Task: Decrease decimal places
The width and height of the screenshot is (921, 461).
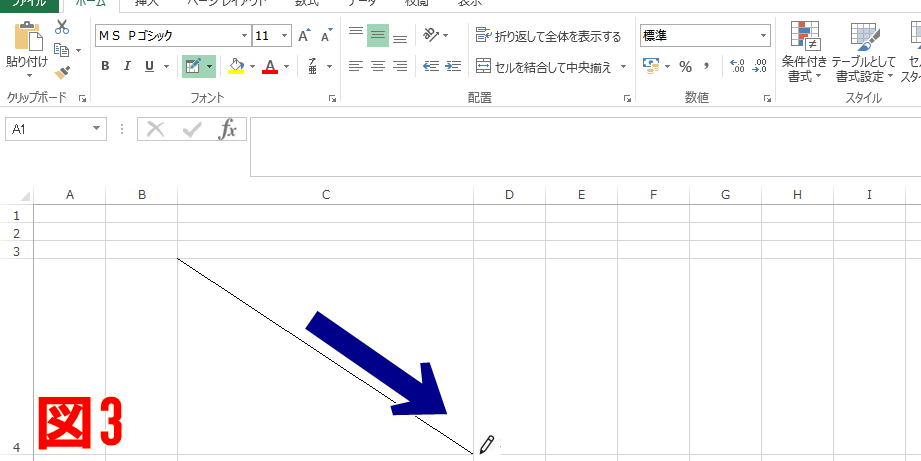Action: click(x=760, y=66)
